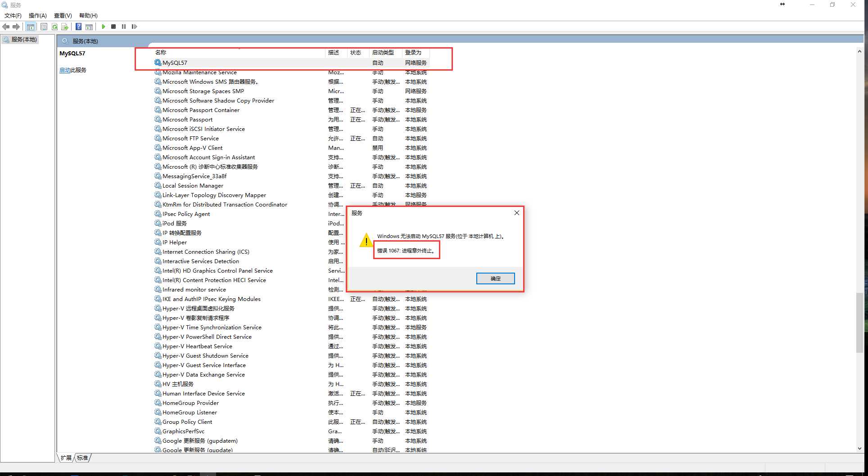Screen dimensions: 868x476
Task: Click the gear icon beside GraphicsPerfSvc
Action: pos(158,431)
